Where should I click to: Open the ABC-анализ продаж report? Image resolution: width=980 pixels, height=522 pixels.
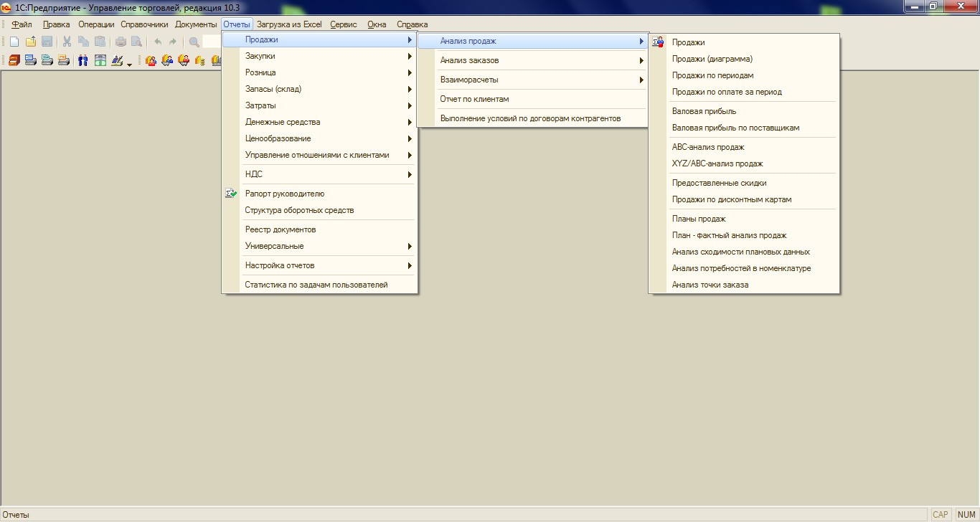(x=744, y=147)
